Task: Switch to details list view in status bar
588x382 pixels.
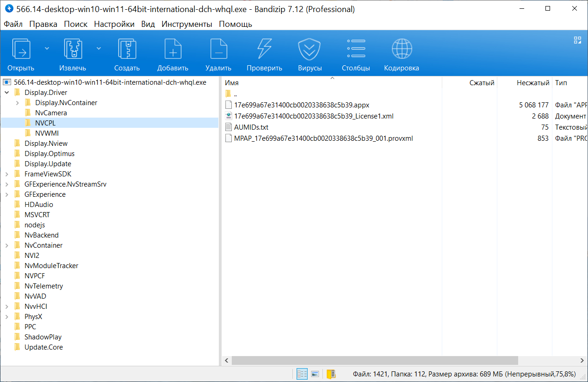Action: [302, 374]
